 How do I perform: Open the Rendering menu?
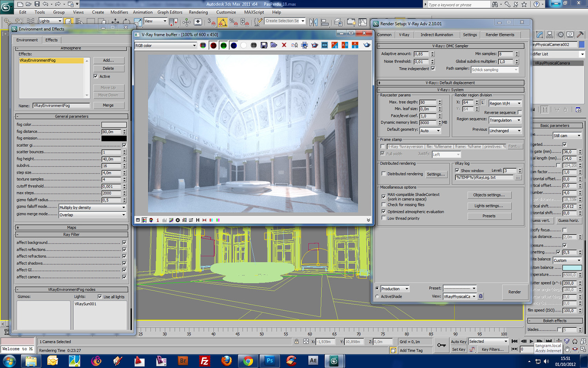[x=198, y=12]
